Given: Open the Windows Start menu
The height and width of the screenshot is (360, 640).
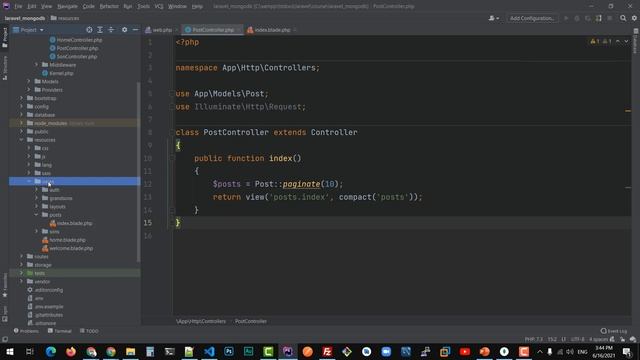Looking at the screenshot, I should (x=10, y=351).
